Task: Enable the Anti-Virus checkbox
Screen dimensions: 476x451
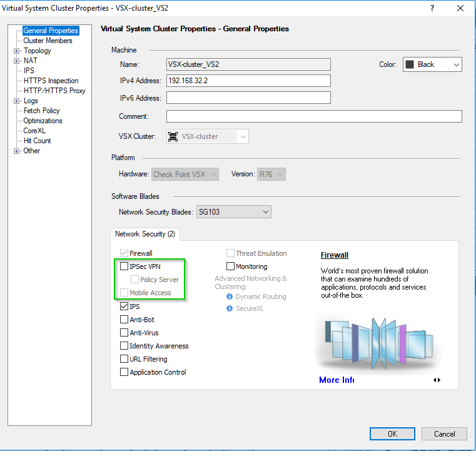Action: 124,332
